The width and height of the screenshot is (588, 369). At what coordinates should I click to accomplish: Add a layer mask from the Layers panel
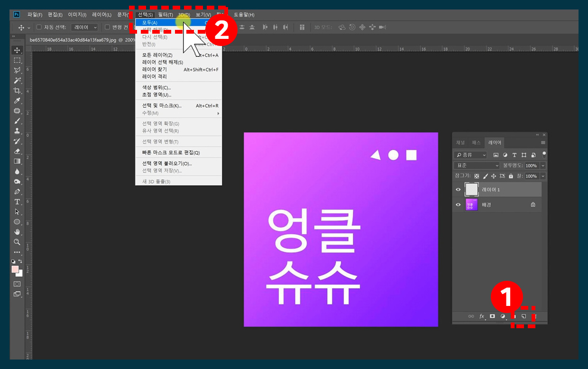tap(492, 316)
